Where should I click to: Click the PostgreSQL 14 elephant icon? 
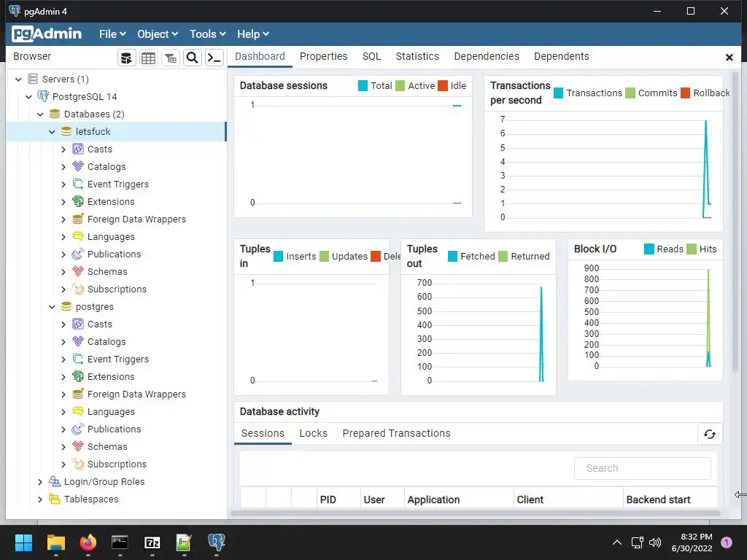click(x=43, y=97)
